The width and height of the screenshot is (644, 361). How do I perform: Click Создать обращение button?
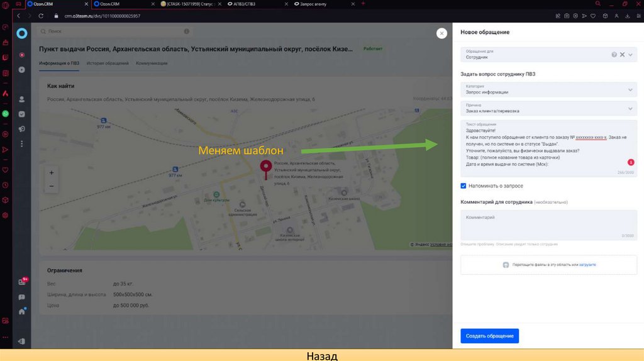(x=489, y=336)
